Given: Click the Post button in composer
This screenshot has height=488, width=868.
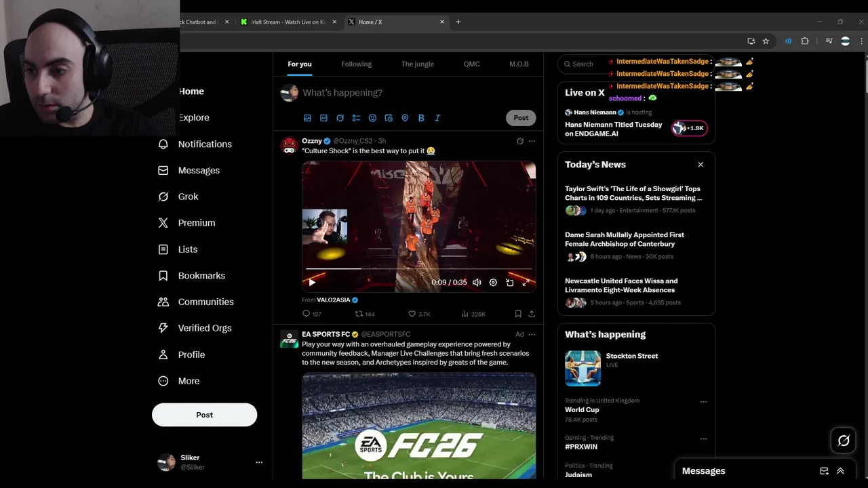Looking at the screenshot, I should (x=521, y=117).
